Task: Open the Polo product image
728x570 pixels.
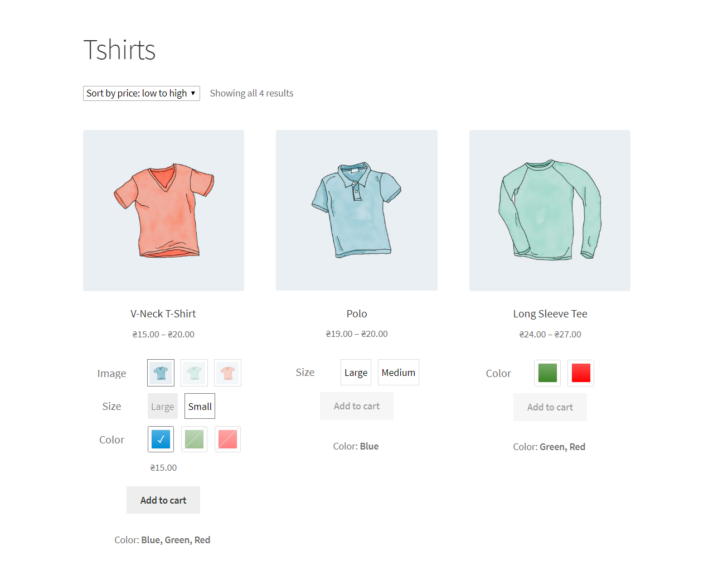Action: click(357, 210)
